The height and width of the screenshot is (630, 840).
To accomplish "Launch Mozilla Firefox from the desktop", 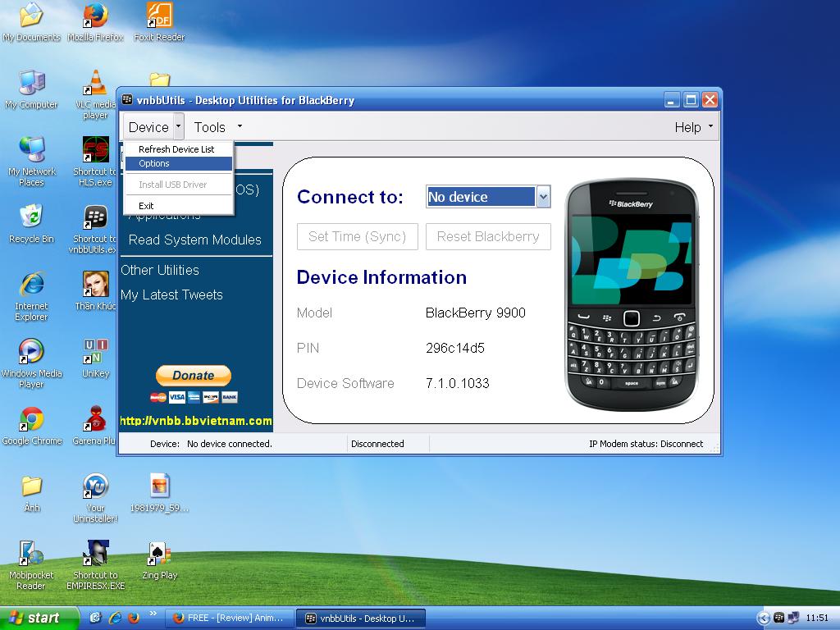I will click(x=95, y=21).
